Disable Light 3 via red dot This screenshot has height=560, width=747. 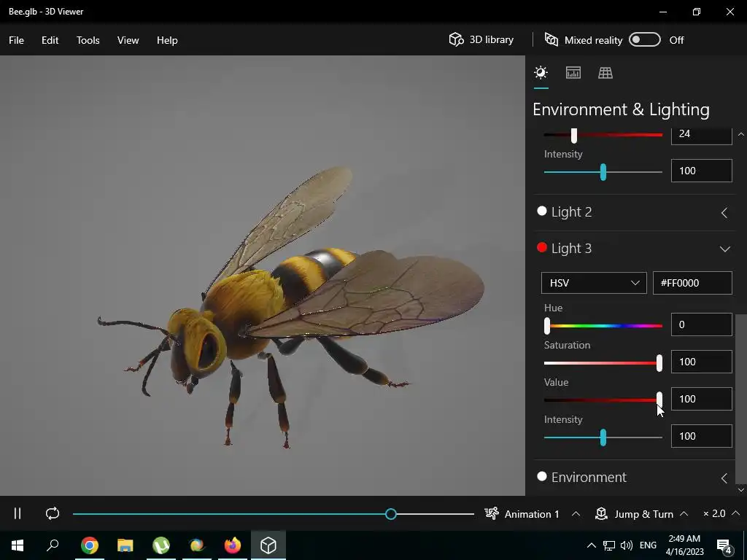point(542,248)
